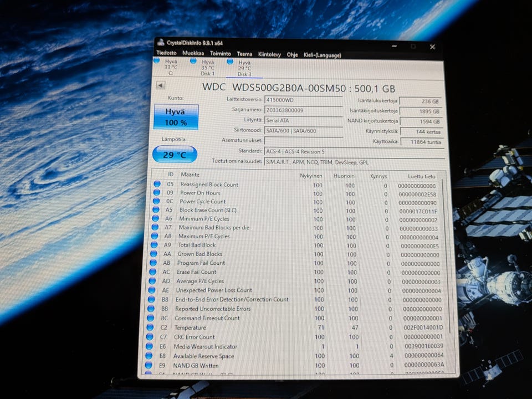Click status icon of Average P/E Cycles
The width and height of the screenshot is (532, 399).
pyautogui.click(x=152, y=281)
